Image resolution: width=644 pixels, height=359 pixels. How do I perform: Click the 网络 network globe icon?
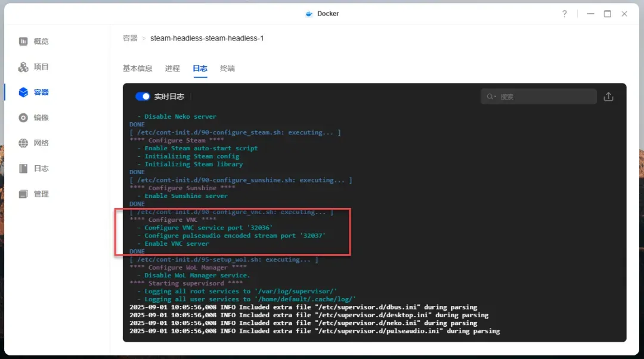[x=23, y=143]
